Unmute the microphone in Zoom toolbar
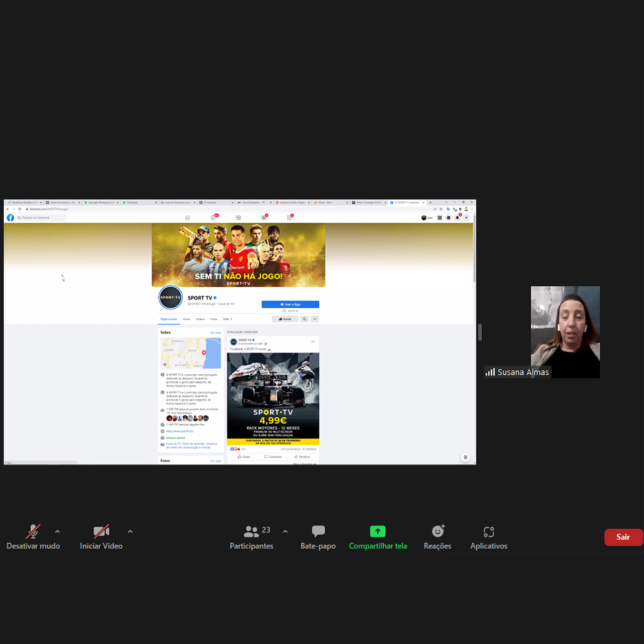The height and width of the screenshot is (644, 644). pyautogui.click(x=33, y=532)
